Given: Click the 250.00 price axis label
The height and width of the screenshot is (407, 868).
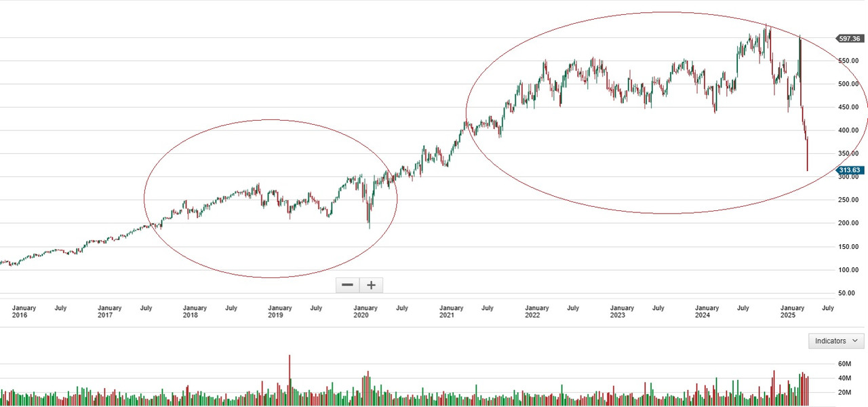Looking at the screenshot, I should [x=849, y=200].
